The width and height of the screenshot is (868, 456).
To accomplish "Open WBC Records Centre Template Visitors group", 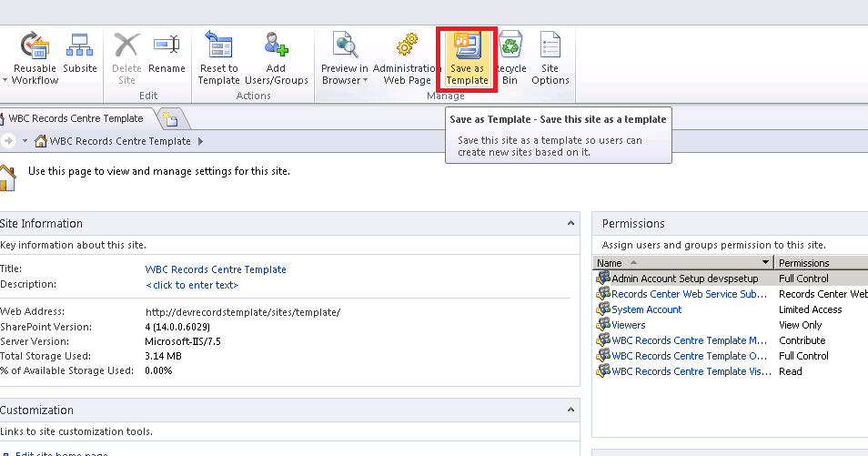I will 691,371.
